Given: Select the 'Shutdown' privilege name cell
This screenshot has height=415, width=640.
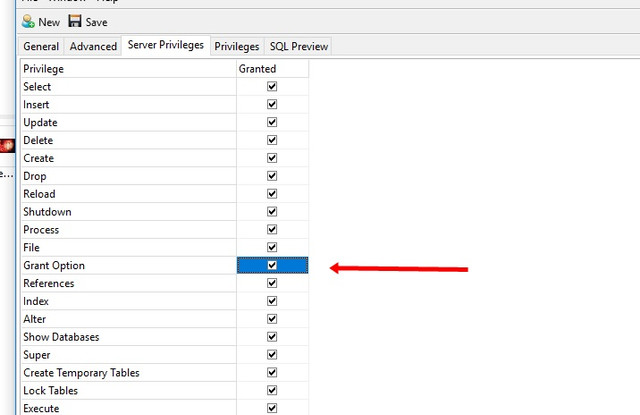Looking at the screenshot, I should [x=128, y=212].
